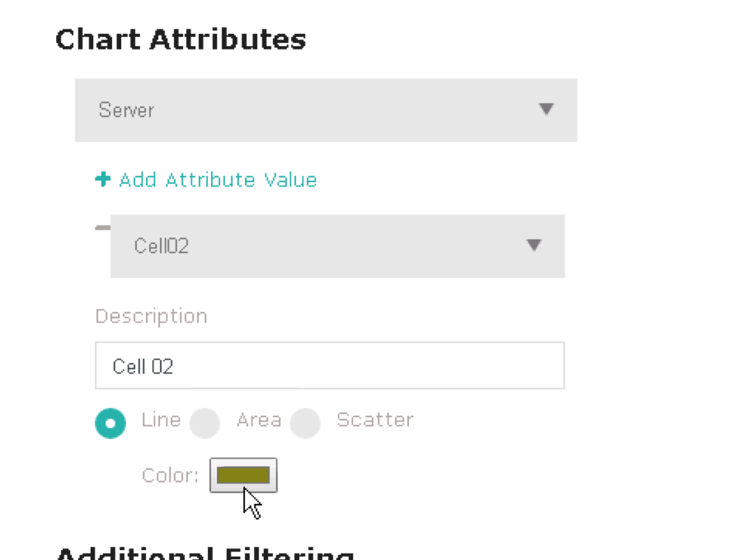Click the Description label above the input
This screenshot has width=738, height=560.
[x=151, y=317]
